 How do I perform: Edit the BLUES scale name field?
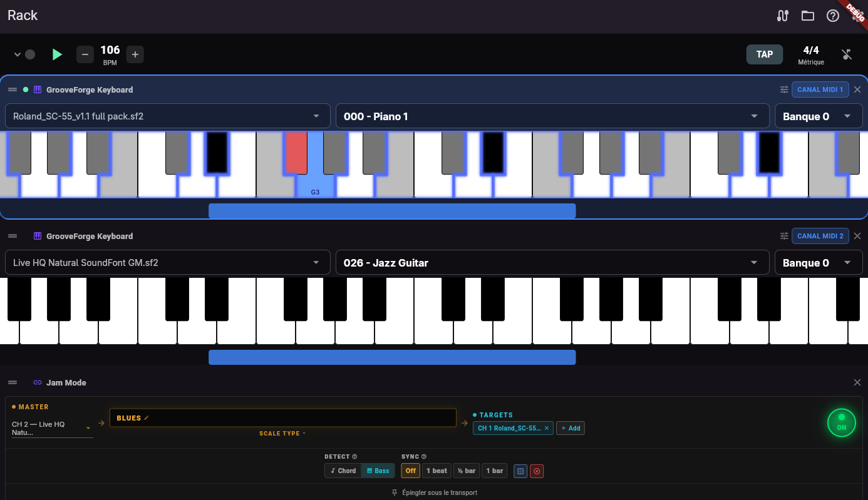(x=131, y=417)
